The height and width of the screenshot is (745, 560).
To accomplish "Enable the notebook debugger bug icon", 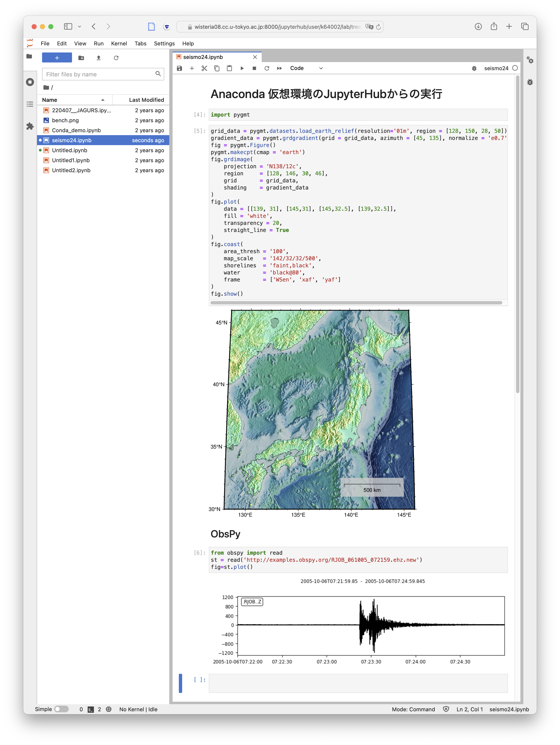I will pyautogui.click(x=474, y=68).
